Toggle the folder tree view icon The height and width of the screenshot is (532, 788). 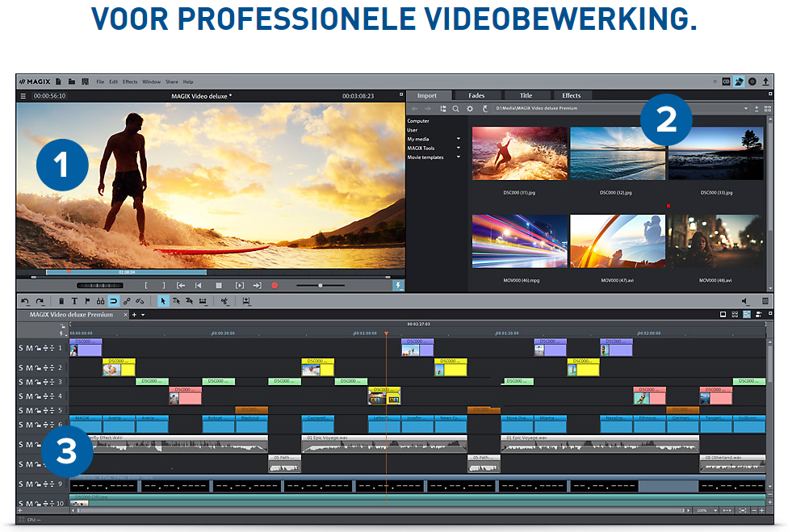pyautogui.click(x=442, y=108)
